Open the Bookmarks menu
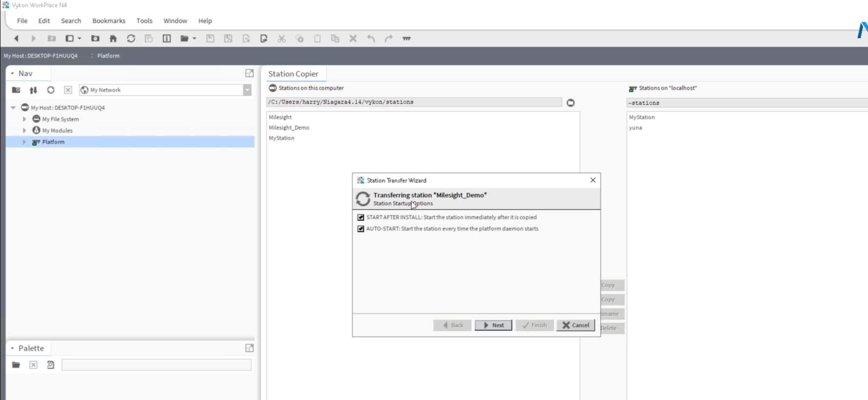Viewport: 868px width, 400px height. pyautogui.click(x=109, y=21)
